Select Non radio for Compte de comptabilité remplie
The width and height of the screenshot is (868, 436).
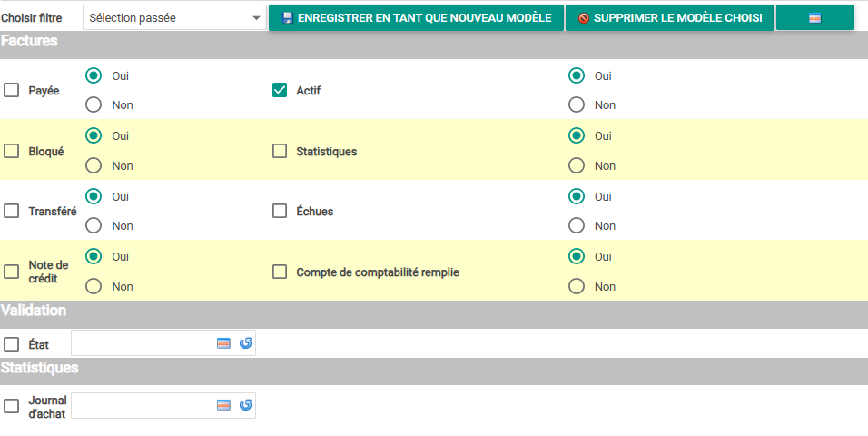pyautogui.click(x=577, y=286)
